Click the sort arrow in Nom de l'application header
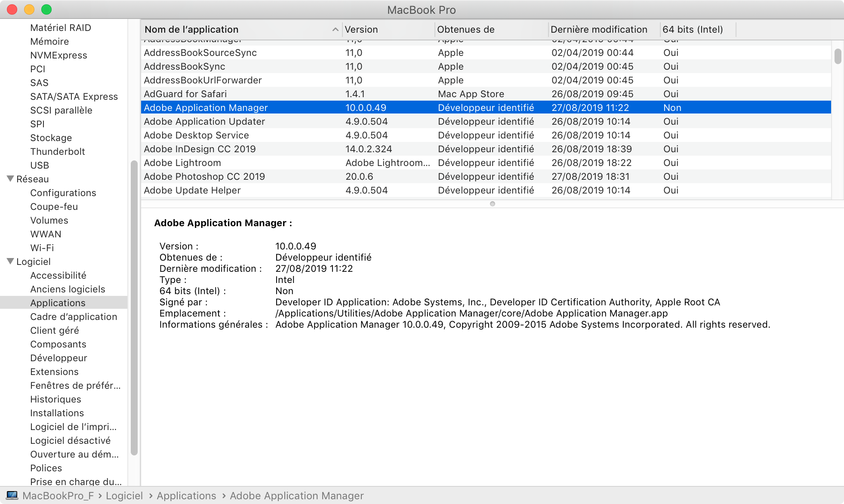844x504 pixels. [x=335, y=29]
